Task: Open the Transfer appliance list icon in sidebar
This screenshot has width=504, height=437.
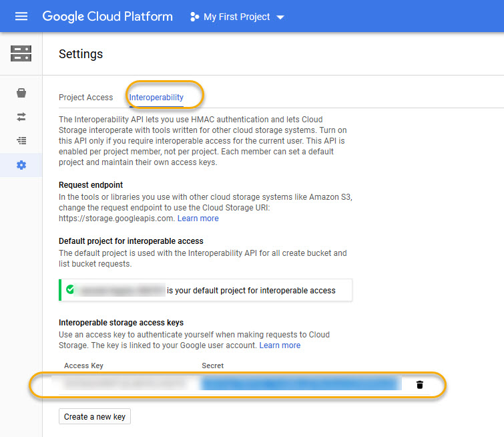Action: pos(21,140)
